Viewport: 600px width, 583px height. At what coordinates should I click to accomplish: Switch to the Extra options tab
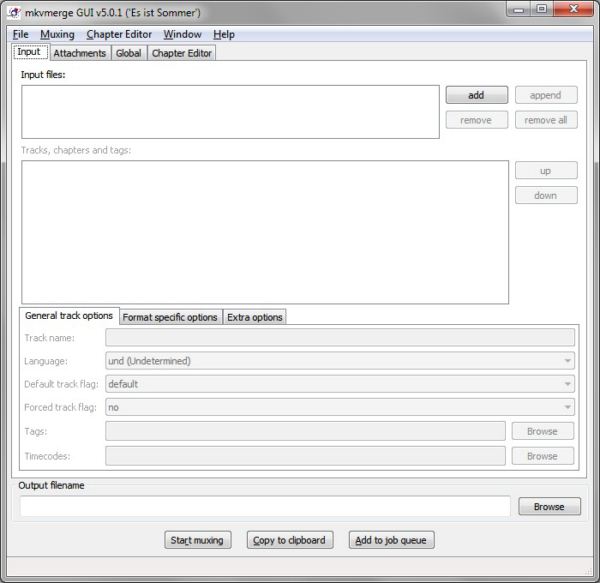(254, 317)
